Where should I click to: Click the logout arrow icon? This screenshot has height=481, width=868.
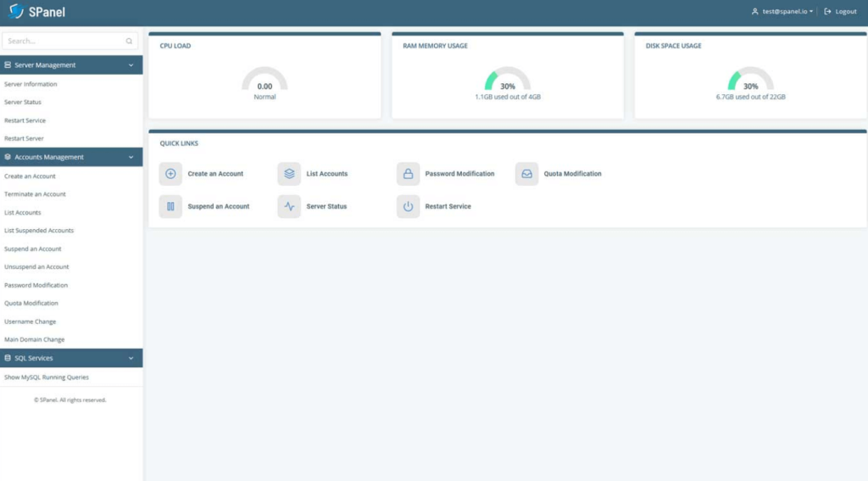(x=827, y=11)
